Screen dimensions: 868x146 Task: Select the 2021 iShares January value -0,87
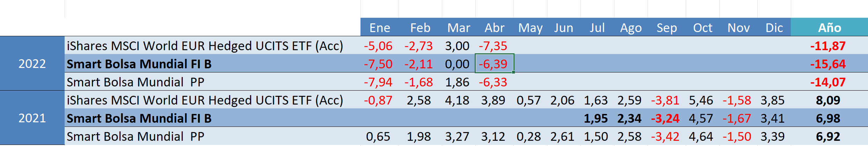point(378,100)
